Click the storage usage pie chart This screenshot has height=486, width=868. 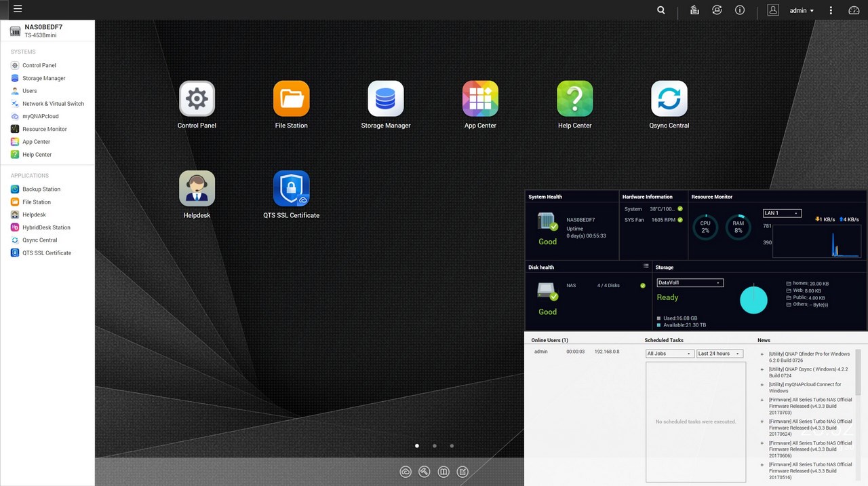(753, 299)
